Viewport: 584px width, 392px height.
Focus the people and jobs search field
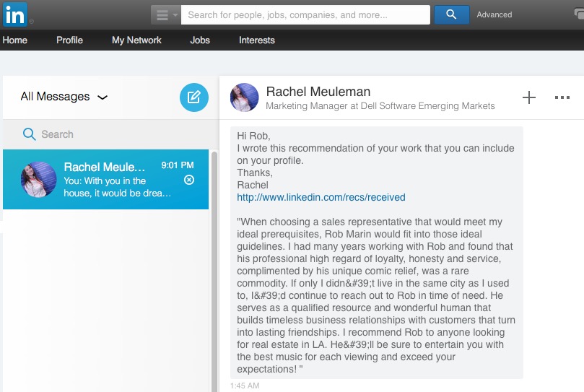pyautogui.click(x=305, y=15)
